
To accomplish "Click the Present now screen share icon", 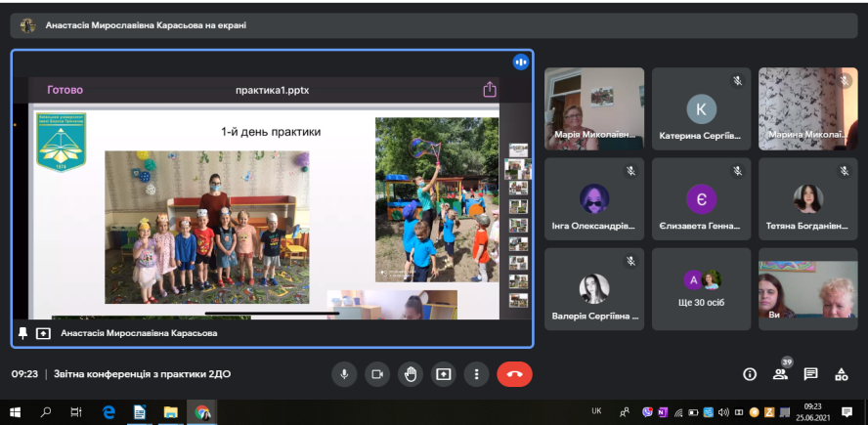I will pyautogui.click(x=444, y=373).
